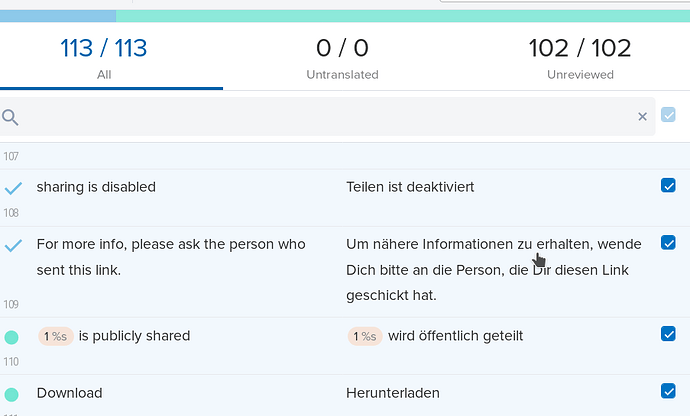Screen dimensions: 690x416
Task: Toggle the select-all checkbox beside search
Action: [668, 115]
